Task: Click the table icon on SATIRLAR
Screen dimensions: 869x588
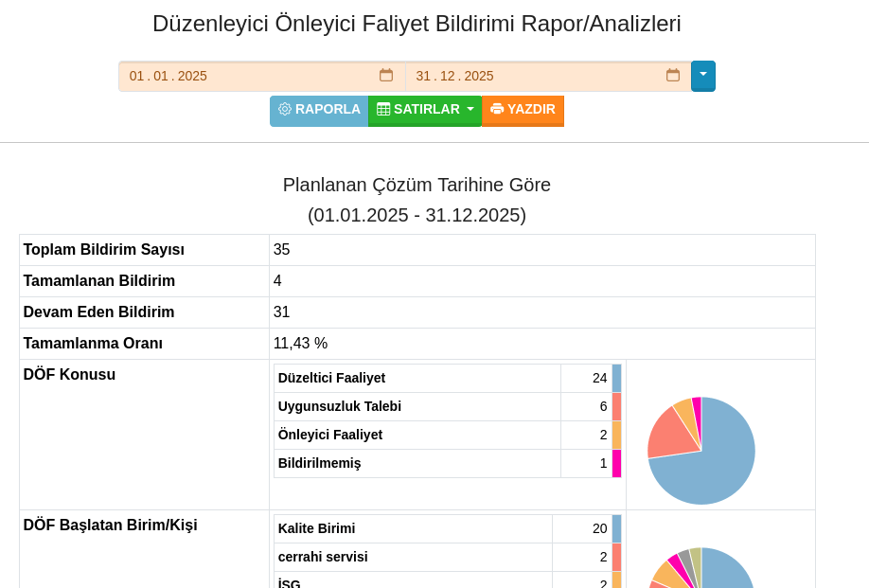Action: coord(383,109)
